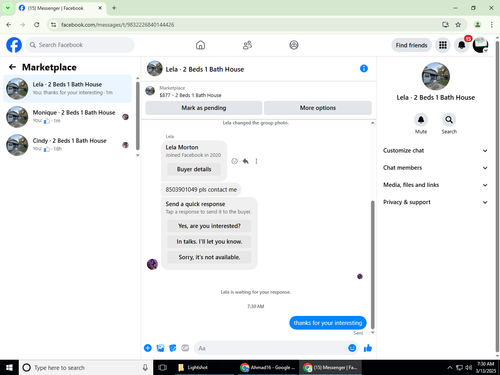View site information icon in address bar
Viewport: 500px width, 375px height.
coord(53,25)
